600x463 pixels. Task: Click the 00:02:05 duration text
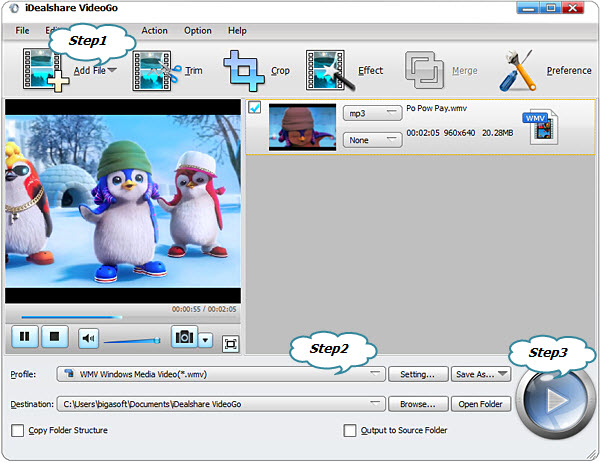point(423,133)
